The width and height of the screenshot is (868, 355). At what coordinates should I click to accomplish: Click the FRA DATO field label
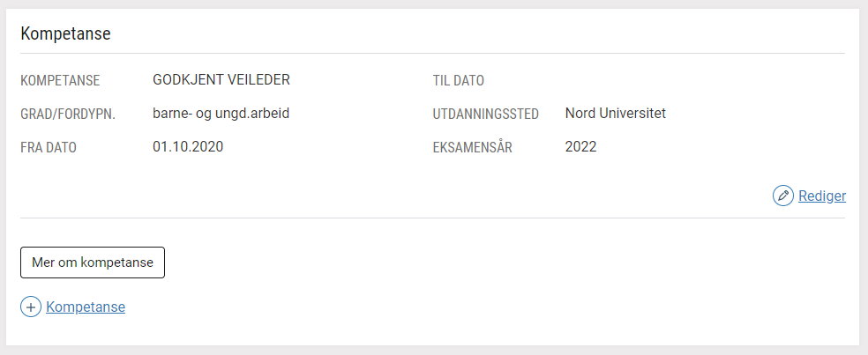[49, 148]
